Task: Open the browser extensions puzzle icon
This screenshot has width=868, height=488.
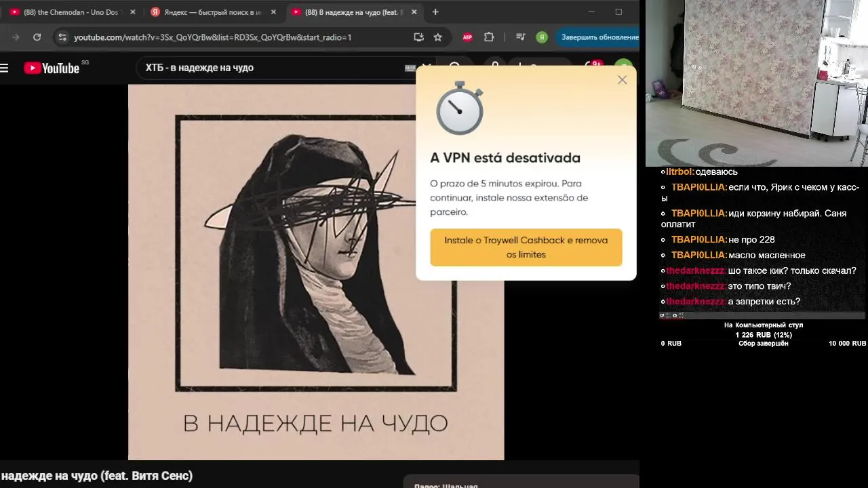Action: (x=488, y=37)
